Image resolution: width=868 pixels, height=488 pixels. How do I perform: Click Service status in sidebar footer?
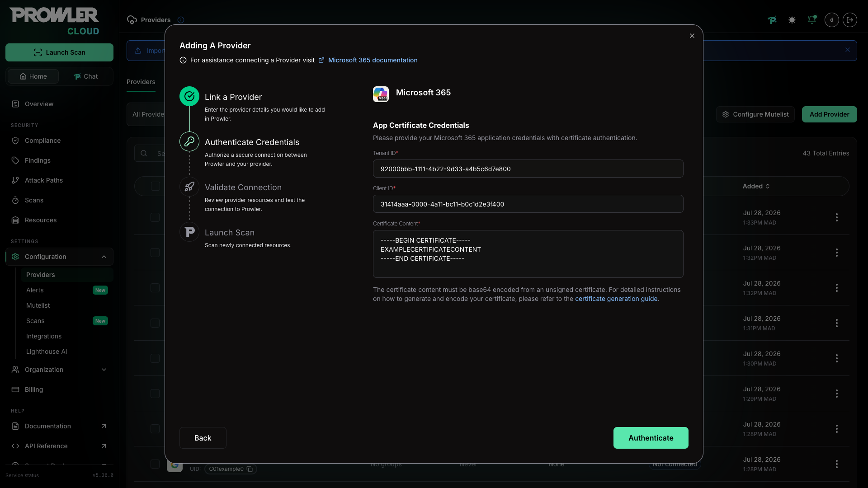22,475
